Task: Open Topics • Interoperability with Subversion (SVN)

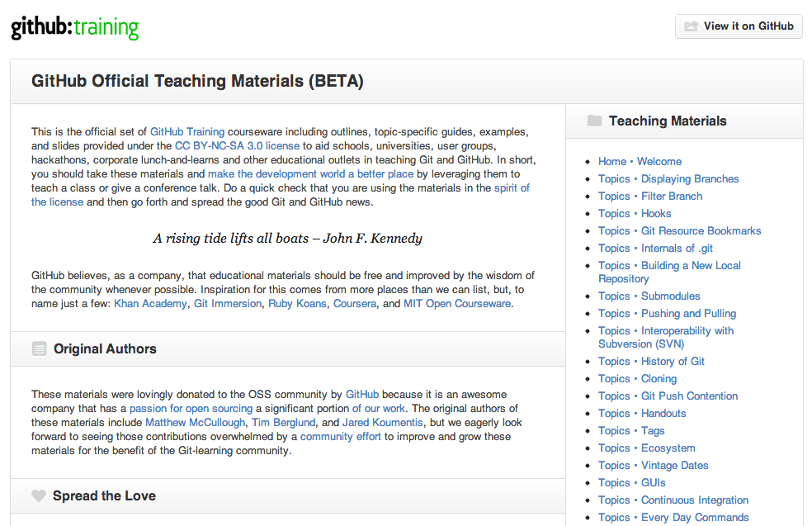Action: point(666,338)
